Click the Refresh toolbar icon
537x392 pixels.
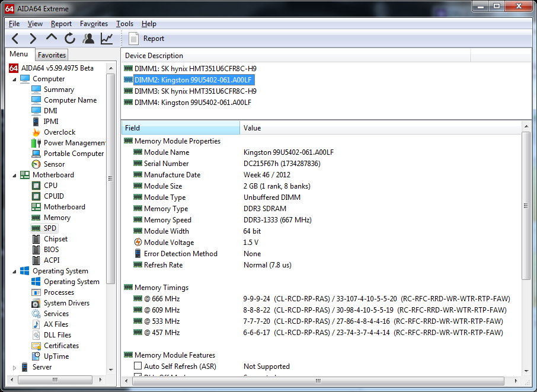click(x=70, y=39)
